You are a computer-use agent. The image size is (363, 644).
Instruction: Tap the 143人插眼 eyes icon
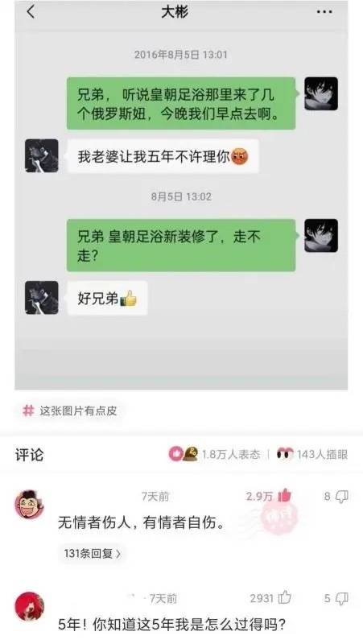coord(285,453)
